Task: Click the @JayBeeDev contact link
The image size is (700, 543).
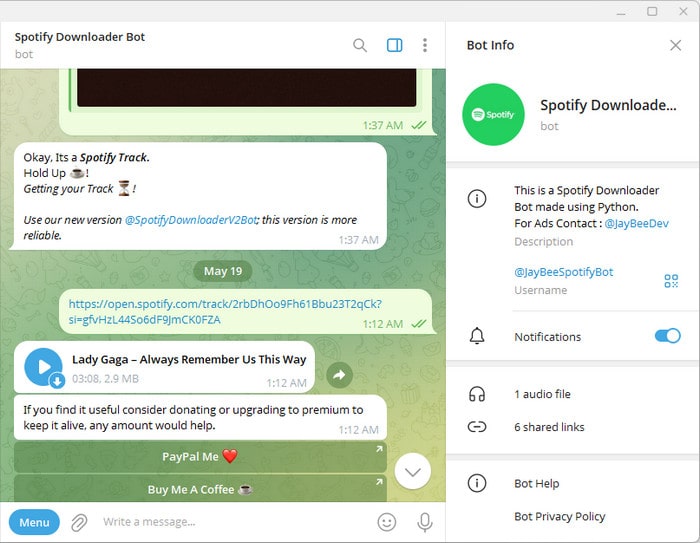Action: pos(636,223)
